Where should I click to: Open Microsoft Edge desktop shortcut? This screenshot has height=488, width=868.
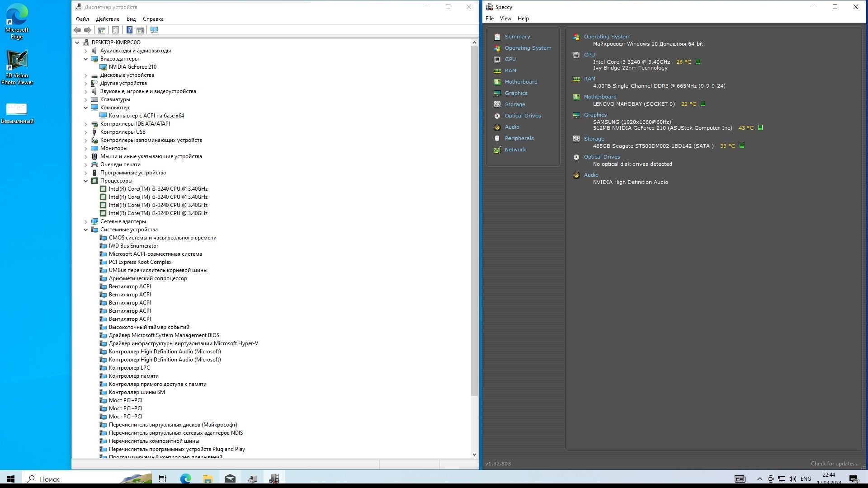pos(17,21)
